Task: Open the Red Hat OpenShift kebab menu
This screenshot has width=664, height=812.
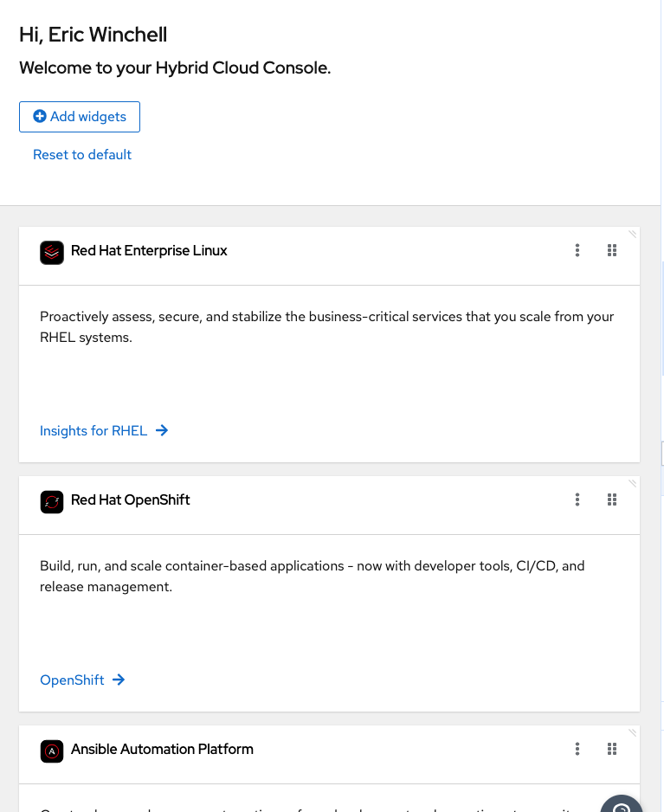Action: [x=577, y=500]
